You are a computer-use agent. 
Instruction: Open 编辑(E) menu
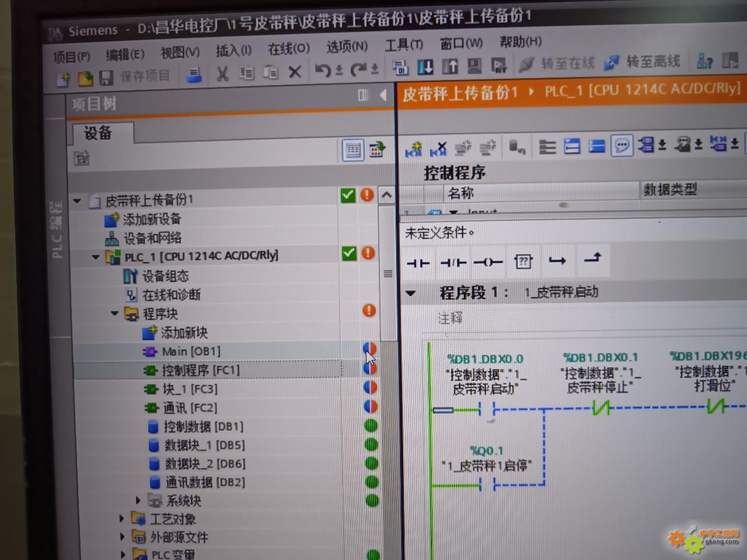pos(125,54)
